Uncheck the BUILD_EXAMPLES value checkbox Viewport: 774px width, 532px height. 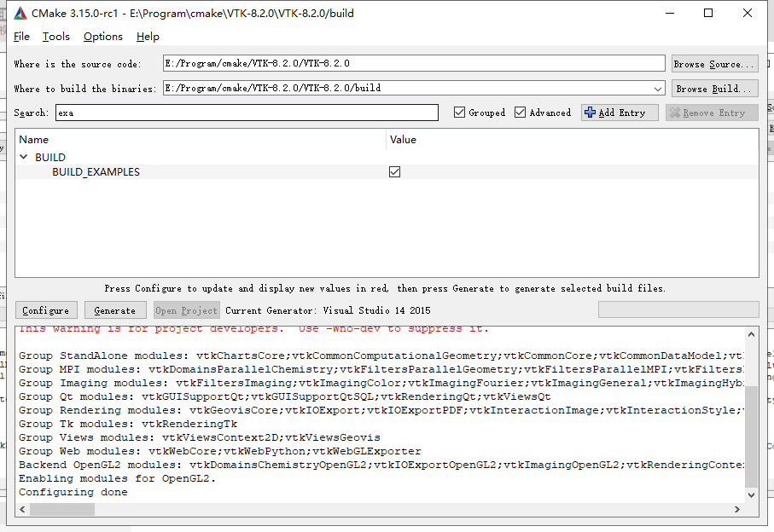click(394, 171)
